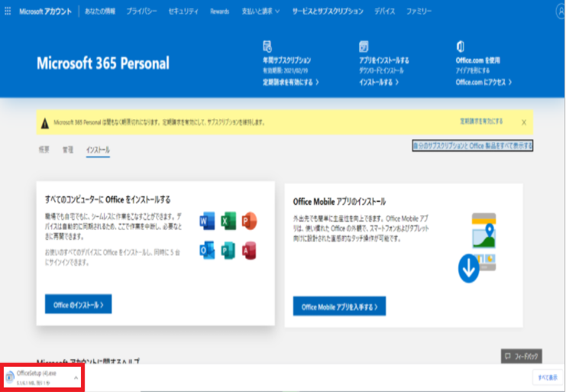This screenshot has width=566, height=392.
Task: Expand the 支払いと請求 dropdown menu
Action: [260, 11]
